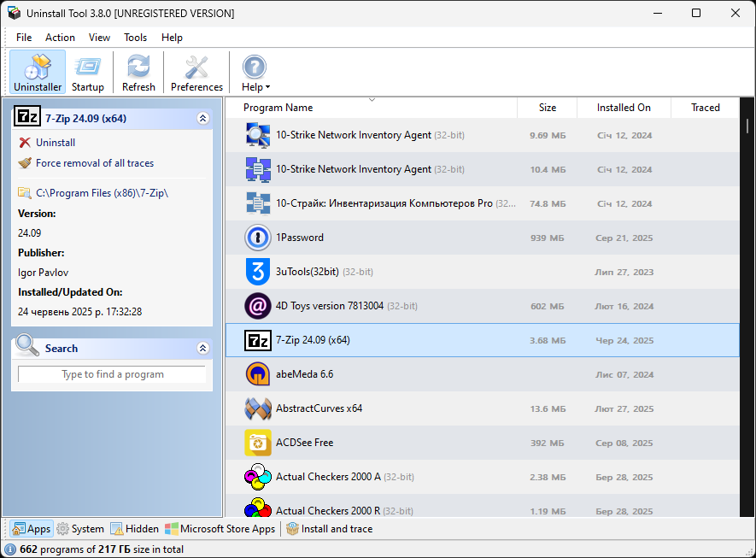Select the ACDSee Free program row
Image resolution: width=756 pixels, height=558 pixels.
pos(482,443)
